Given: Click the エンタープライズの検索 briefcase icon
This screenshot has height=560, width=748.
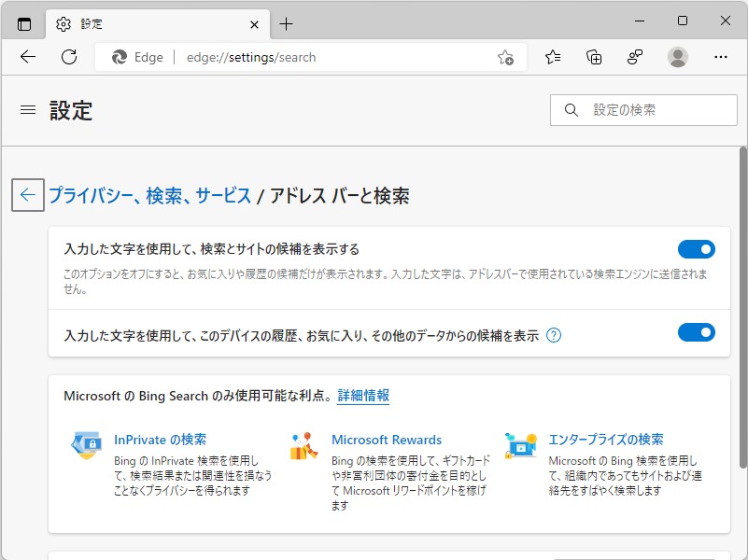Looking at the screenshot, I should (521, 446).
